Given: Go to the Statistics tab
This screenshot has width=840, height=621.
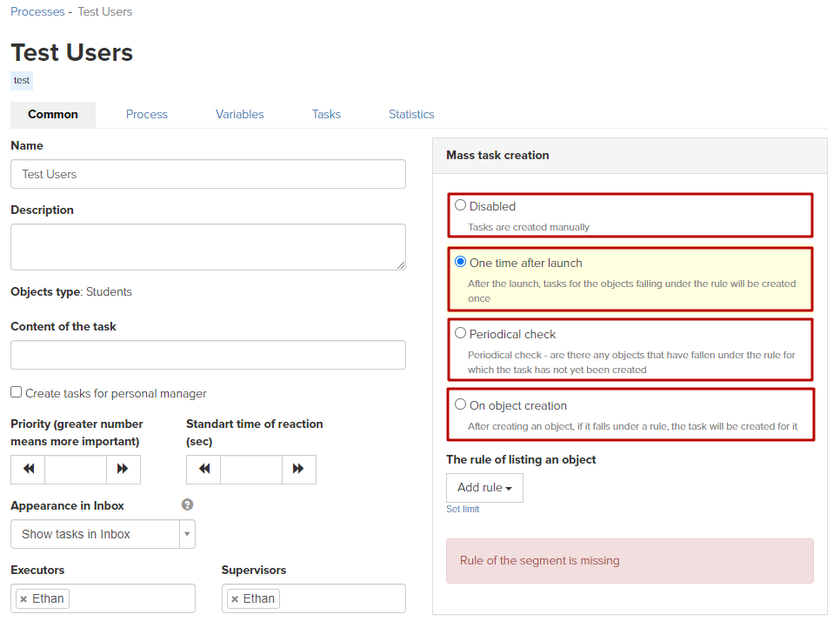Looking at the screenshot, I should click(x=411, y=114).
